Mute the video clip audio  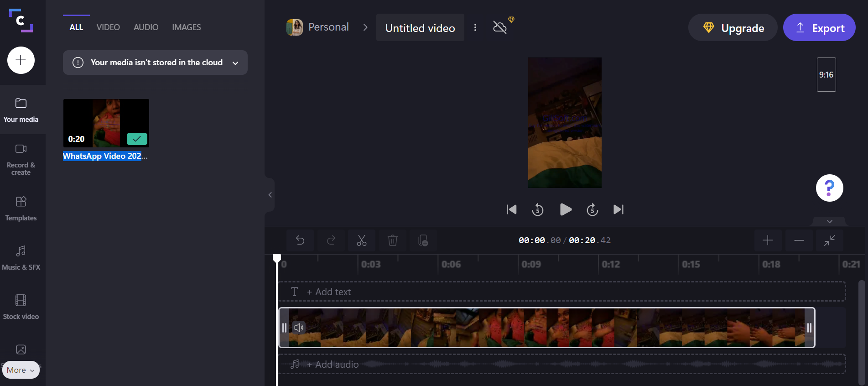299,328
